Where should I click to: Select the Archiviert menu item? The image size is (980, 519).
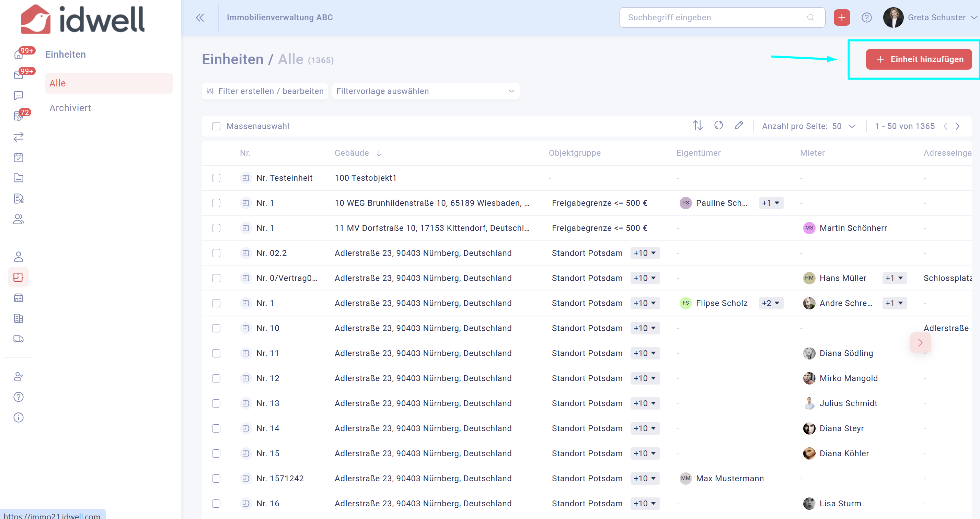[70, 108]
